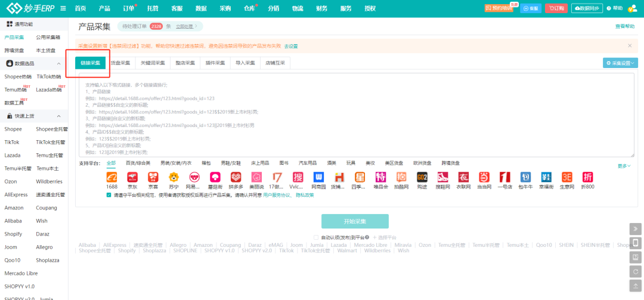Click the 生意网 3E icon
This screenshot has width=644, height=300.
[x=567, y=177]
